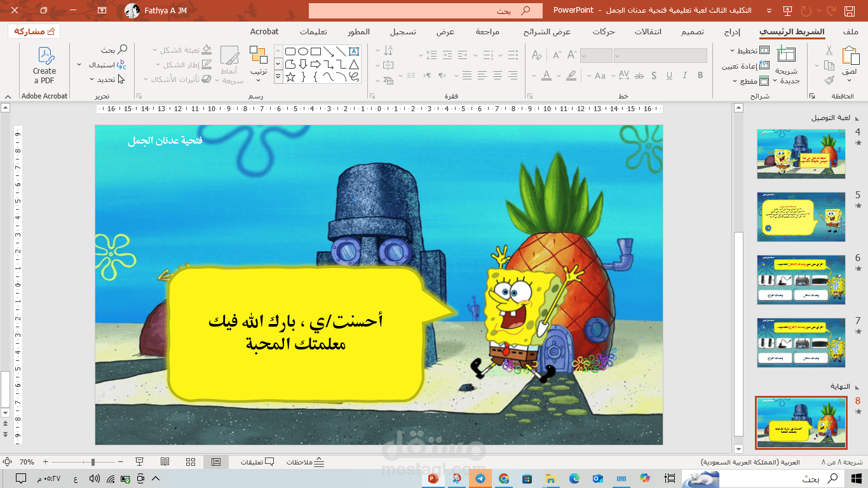The width and height of the screenshot is (868, 488).
Task: Switch to the Animations (حركات) tab
Action: [x=603, y=32]
